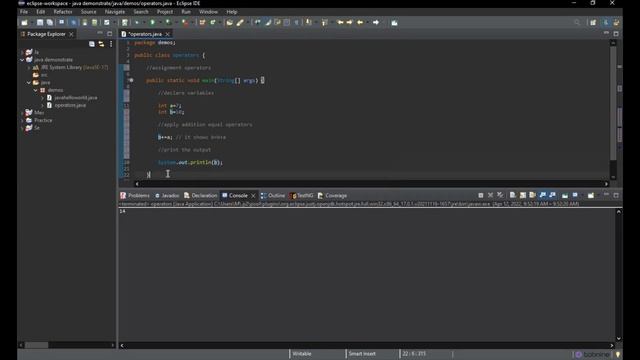Expand the operators.java tree node

coord(42,105)
